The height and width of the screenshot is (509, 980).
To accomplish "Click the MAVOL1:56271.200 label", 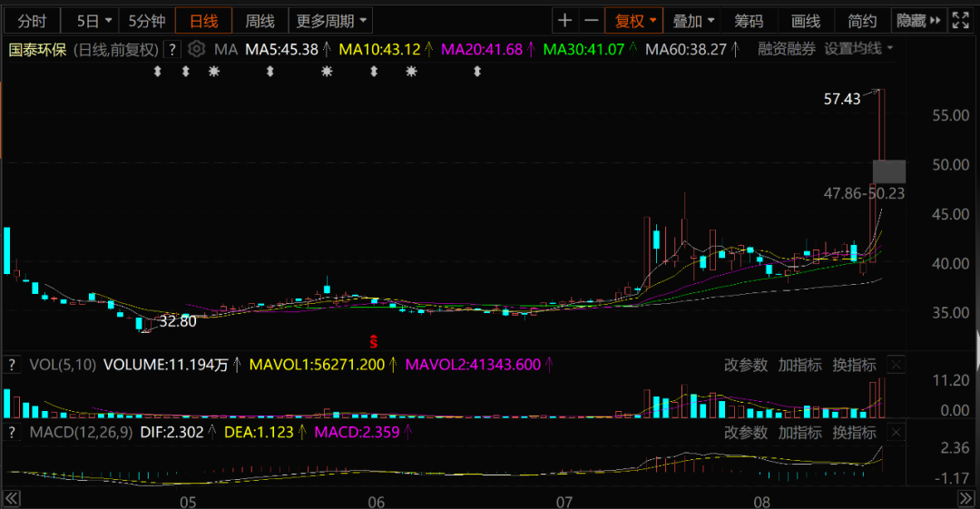I will [317, 365].
